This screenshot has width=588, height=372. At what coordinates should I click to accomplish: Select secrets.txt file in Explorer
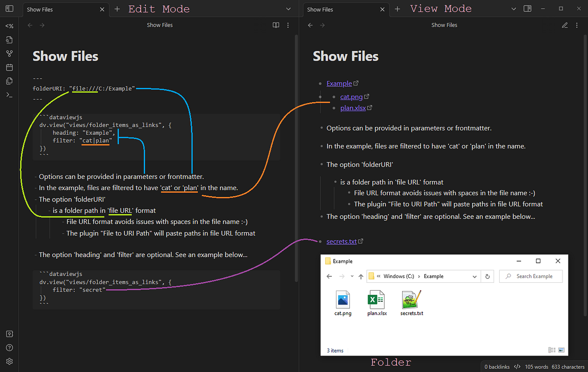point(412,303)
